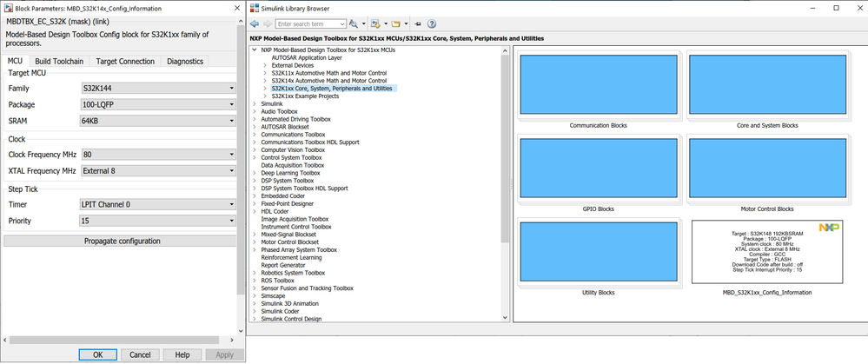Open the folder icon dropdown arrow

pos(406,23)
